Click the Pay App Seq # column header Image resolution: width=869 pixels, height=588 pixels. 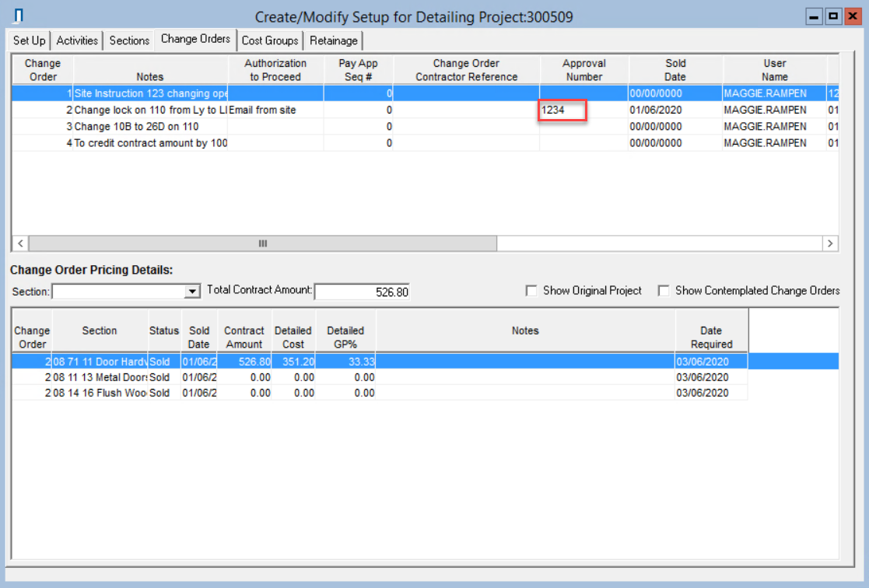(358, 70)
